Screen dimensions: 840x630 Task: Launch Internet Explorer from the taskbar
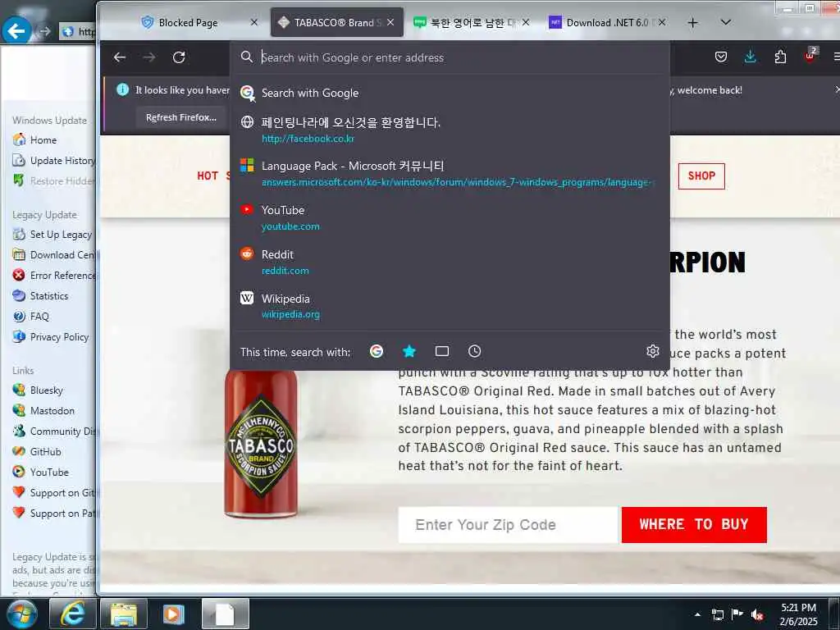[x=72, y=614]
